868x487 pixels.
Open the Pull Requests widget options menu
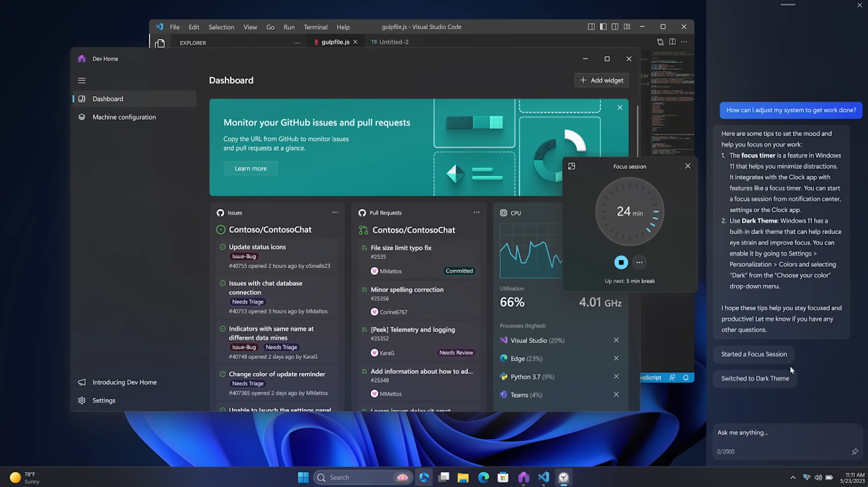(476, 212)
